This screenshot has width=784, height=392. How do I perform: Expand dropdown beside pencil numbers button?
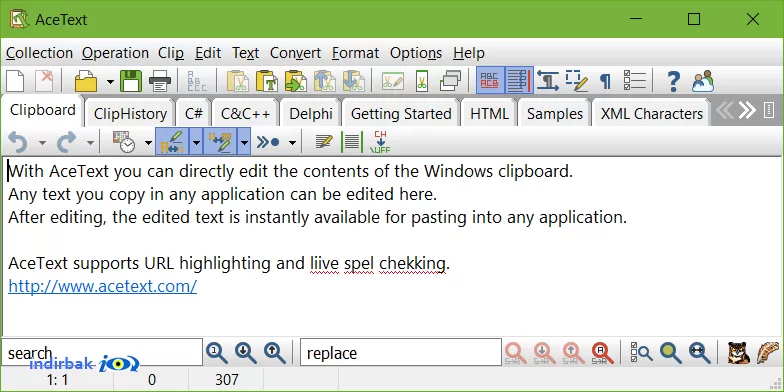[244, 143]
